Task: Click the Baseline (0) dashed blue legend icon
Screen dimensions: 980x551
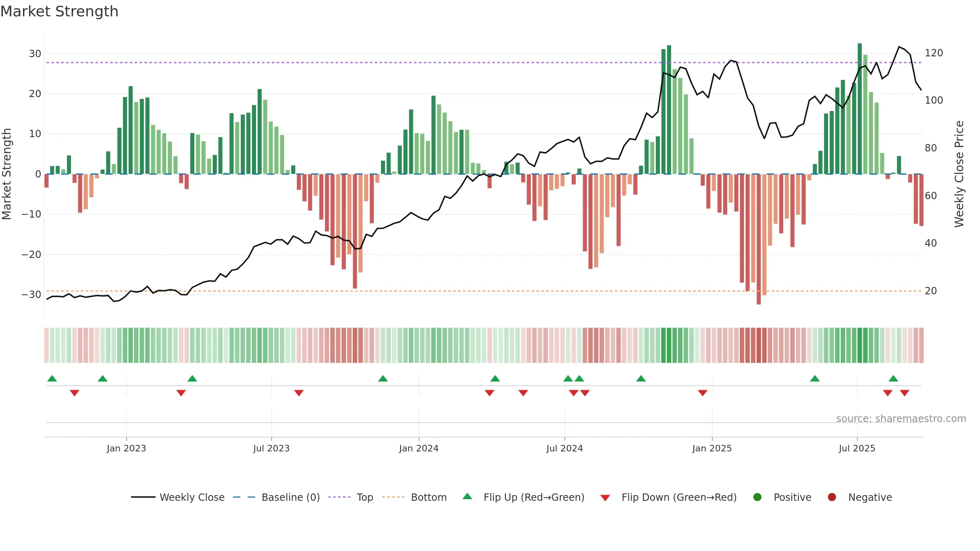Action: coord(244,497)
